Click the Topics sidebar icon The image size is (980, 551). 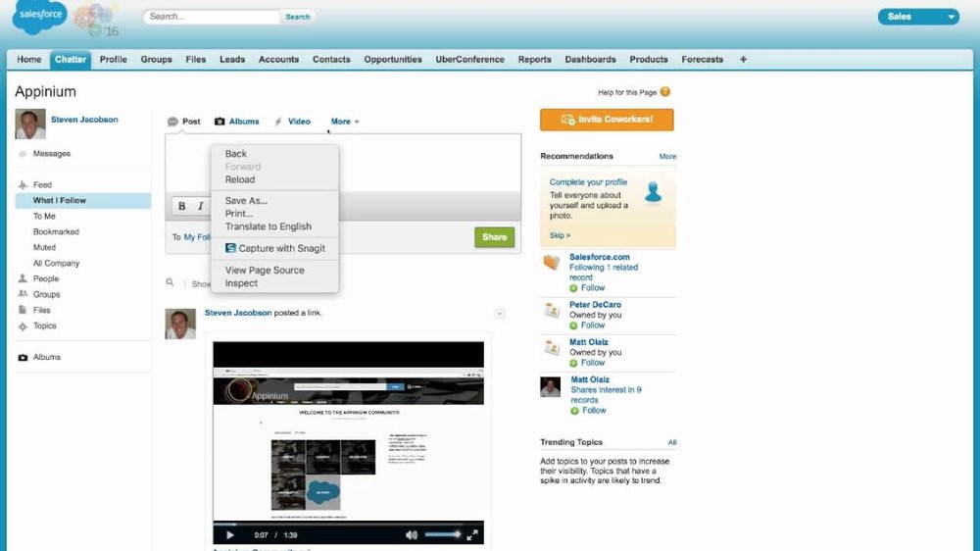[x=23, y=326]
